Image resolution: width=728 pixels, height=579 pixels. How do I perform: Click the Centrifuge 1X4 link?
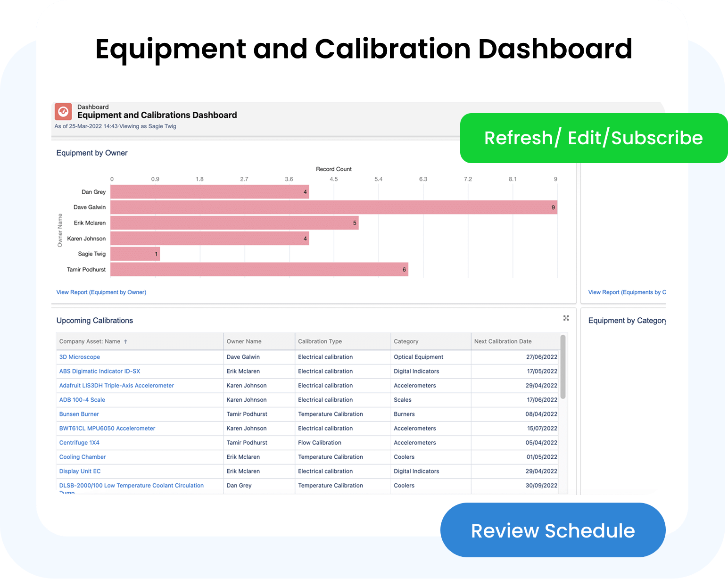(79, 443)
